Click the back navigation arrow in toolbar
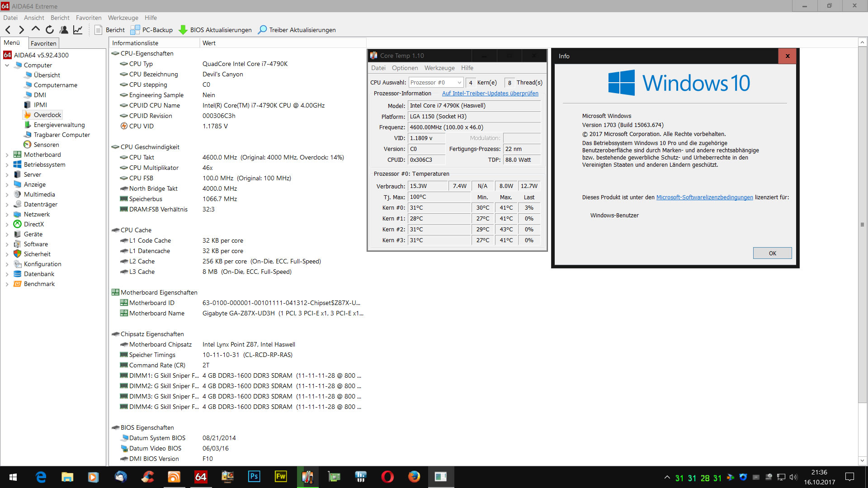The image size is (868, 488). (x=8, y=30)
